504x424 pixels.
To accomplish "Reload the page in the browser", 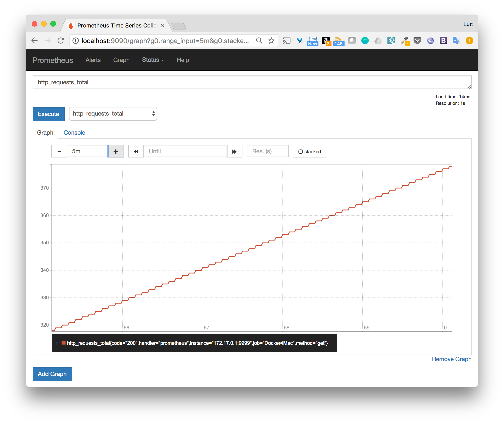I will tap(61, 41).
